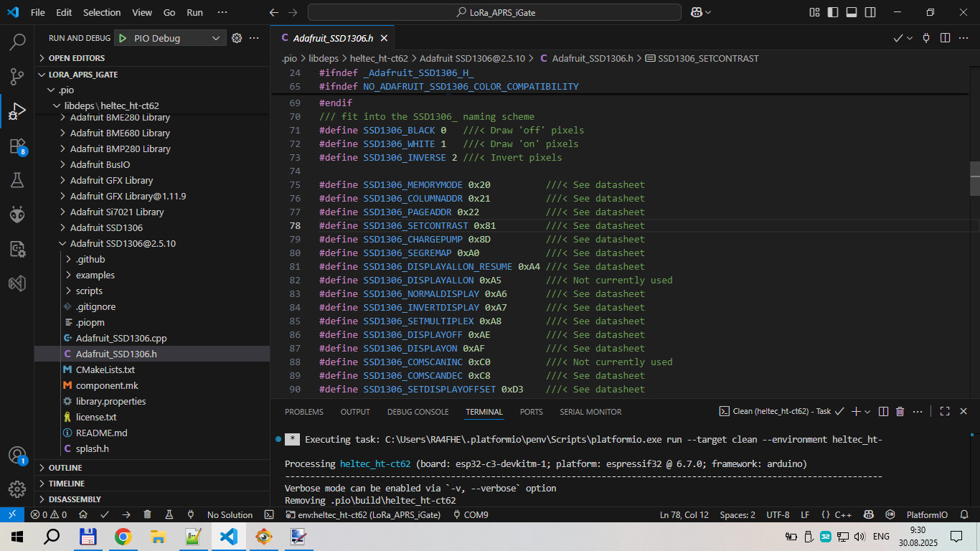Maximize the terminal panel size
The image size is (980, 551).
pyautogui.click(x=945, y=412)
